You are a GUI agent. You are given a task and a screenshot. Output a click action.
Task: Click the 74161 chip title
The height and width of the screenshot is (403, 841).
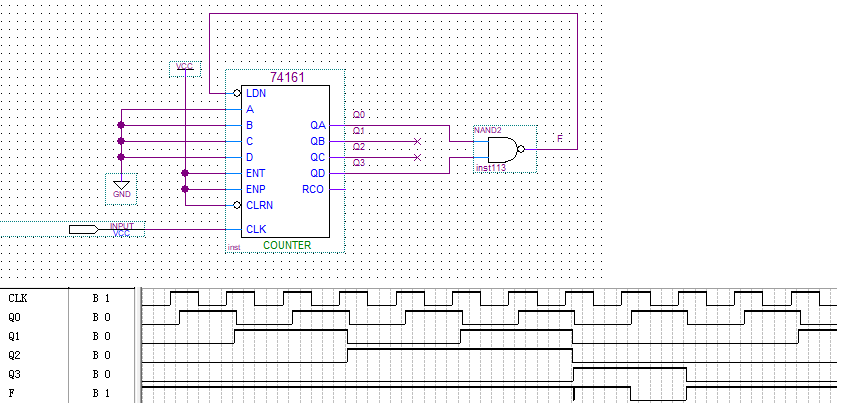pos(287,77)
